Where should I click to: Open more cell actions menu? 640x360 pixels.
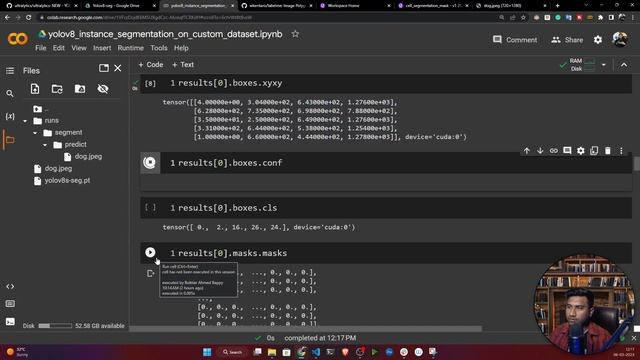(621, 151)
